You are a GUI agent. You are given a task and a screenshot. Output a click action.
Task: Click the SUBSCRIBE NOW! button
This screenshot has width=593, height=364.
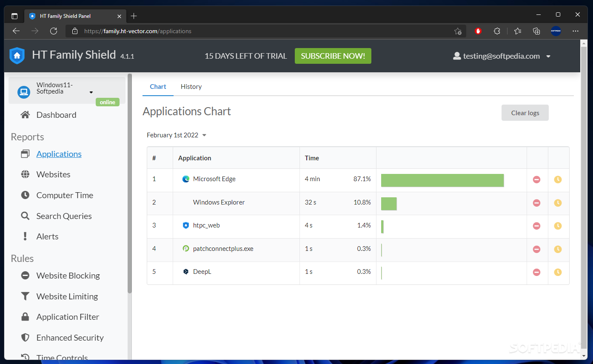333,56
